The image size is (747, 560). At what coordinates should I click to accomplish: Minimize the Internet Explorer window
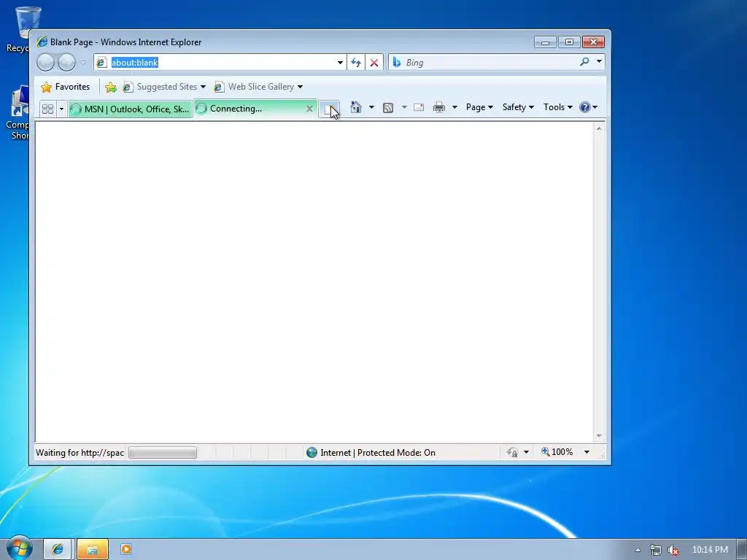point(545,42)
